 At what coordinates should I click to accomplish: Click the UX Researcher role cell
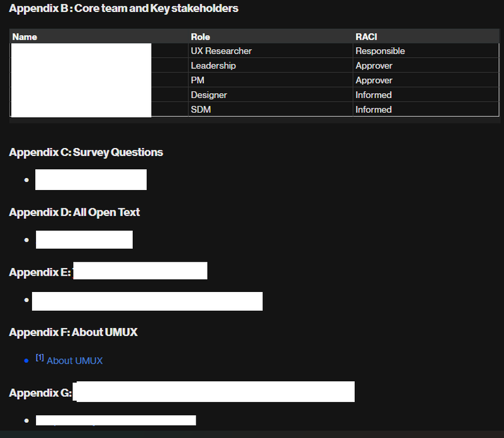tap(271, 51)
